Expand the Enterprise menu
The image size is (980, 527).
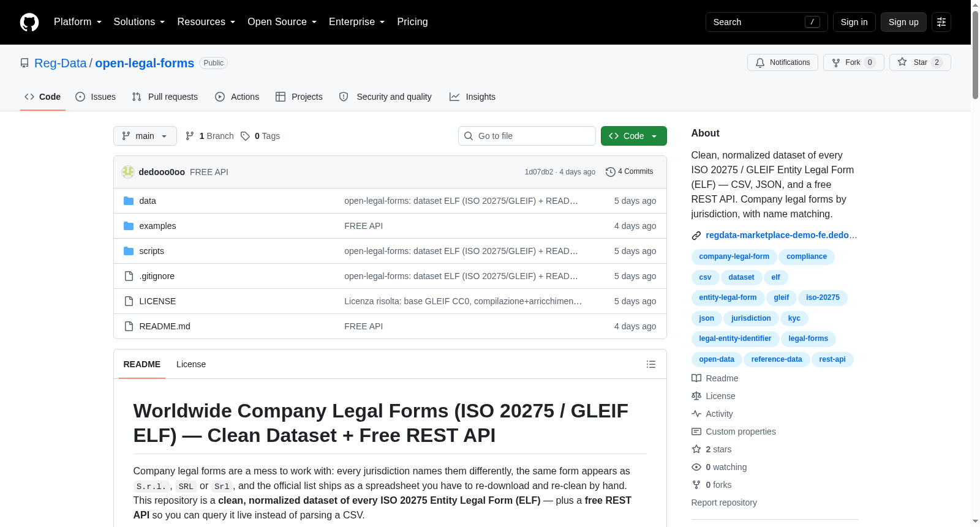point(357,22)
